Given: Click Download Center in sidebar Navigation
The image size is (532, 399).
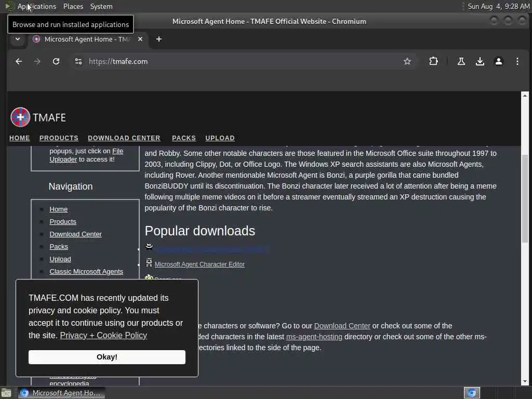Looking at the screenshot, I should click(76, 234).
